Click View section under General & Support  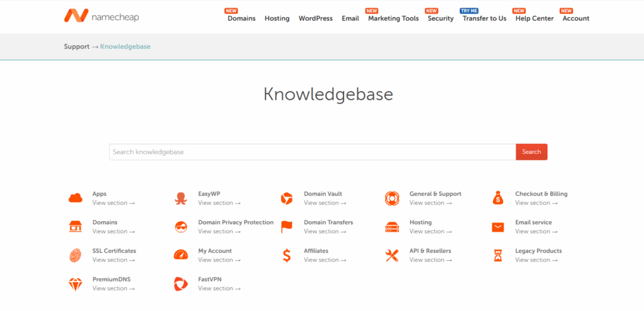point(431,203)
